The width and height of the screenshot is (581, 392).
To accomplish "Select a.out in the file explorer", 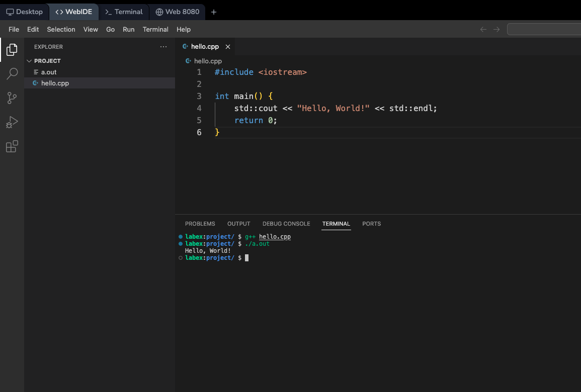I will 100,72.
